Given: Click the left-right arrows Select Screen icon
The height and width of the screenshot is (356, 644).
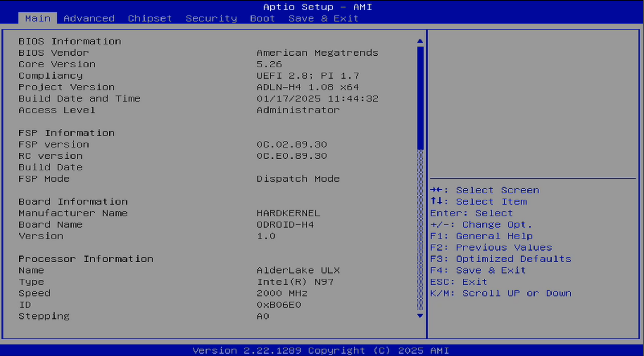Looking at the screenshot, I should pos(436,190).
